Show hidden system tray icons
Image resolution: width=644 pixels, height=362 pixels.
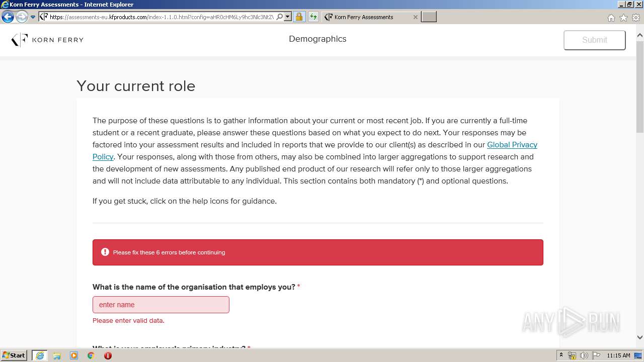[561, 355]
